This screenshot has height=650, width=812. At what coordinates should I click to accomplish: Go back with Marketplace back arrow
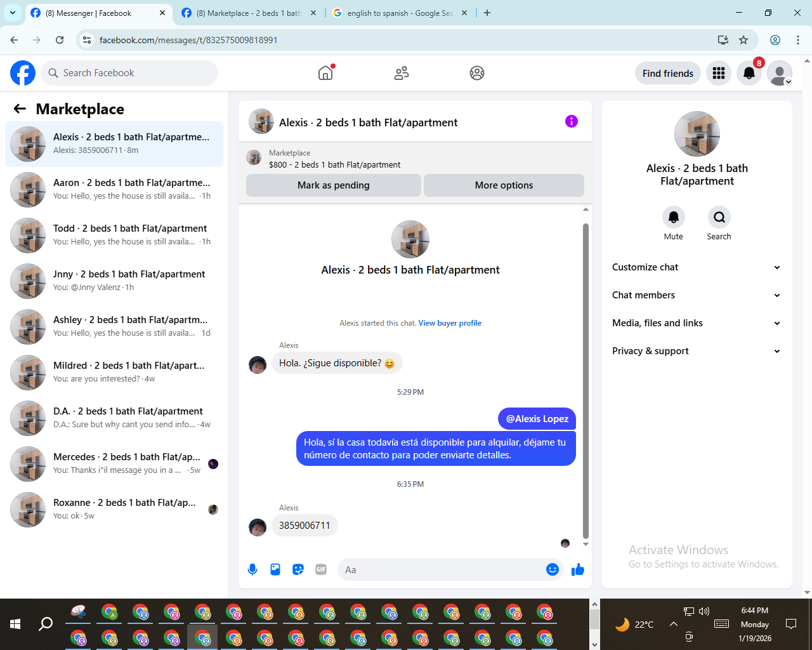pyautogui.click(x=20, y=109)
